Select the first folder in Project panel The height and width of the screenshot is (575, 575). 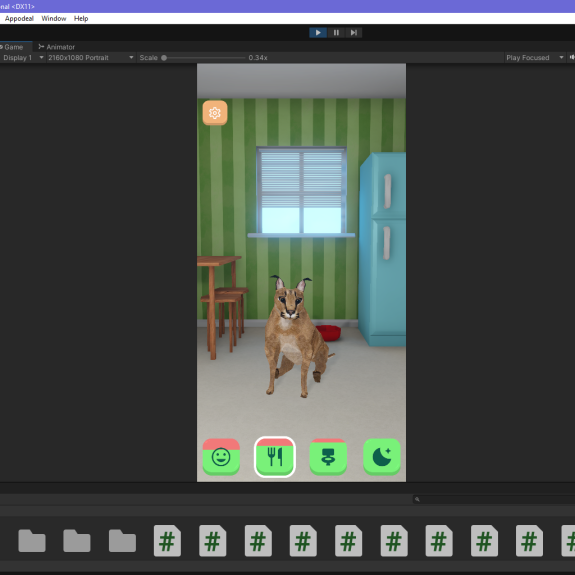point(32,541)
